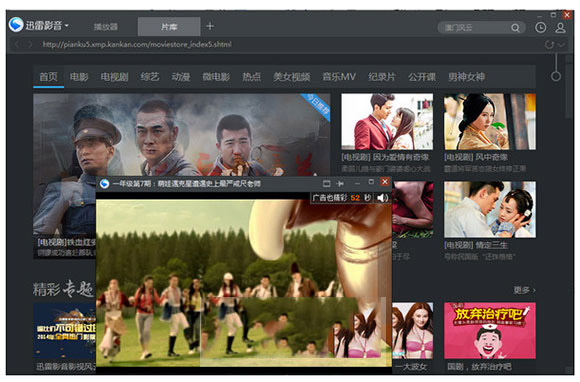This screenshot has height=382, width=580.
Task: Add a new tab with plus icon
Action: point(210,26)
